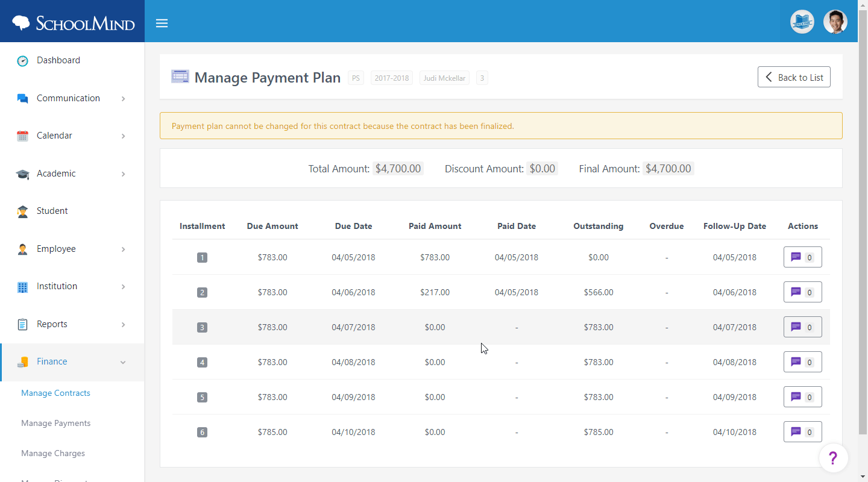The image size is (868, 482).
Task: Click the Follow-Up Date column header
Action: (x=735, y=227)
